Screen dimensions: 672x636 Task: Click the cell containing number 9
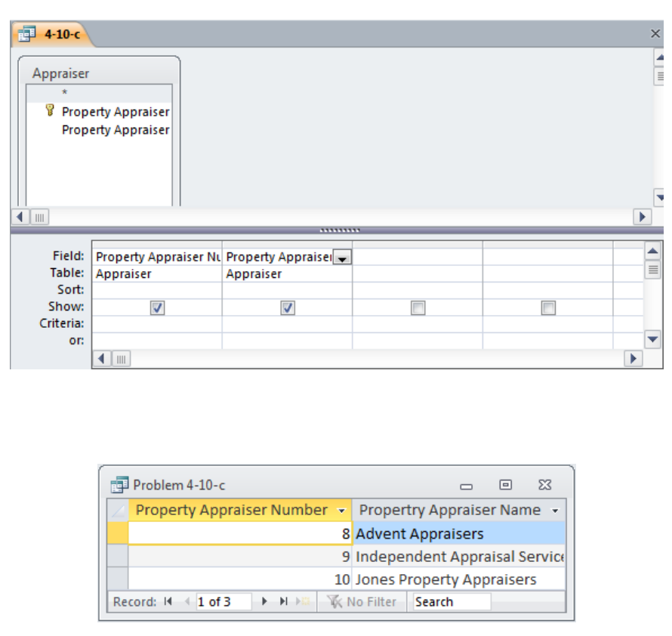pyautogui.click(x=240, y=556)
